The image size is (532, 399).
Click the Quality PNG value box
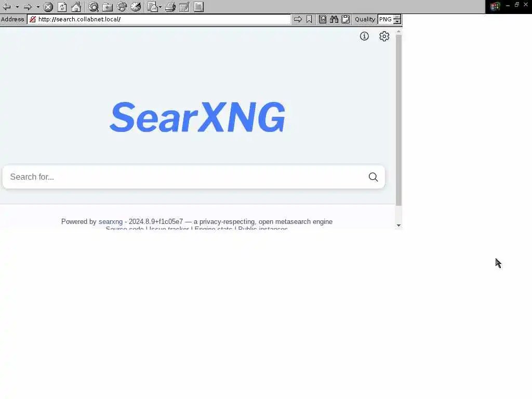[x=386, y=19]
